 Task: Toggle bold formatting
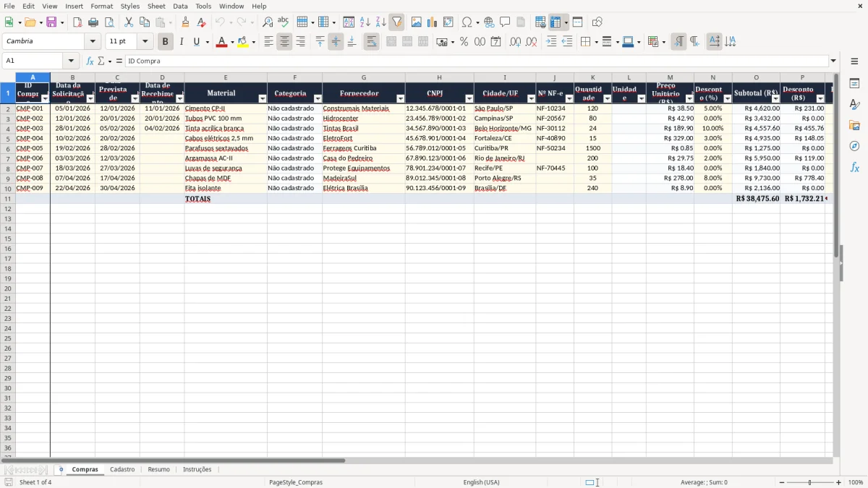166,42
